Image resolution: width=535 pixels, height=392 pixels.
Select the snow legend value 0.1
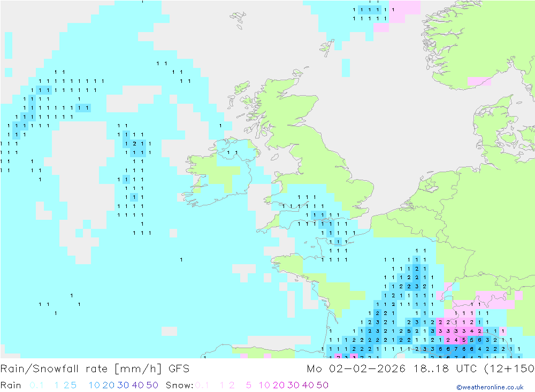(x=202, y=385)
